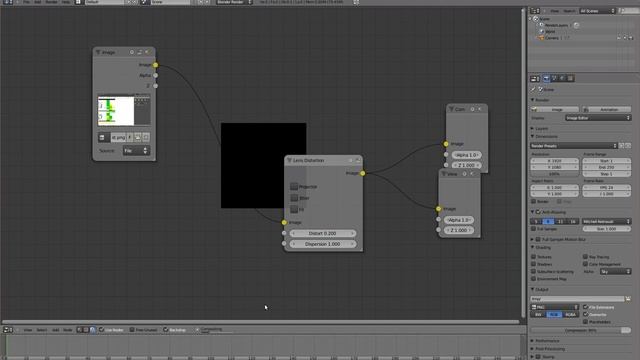Toggle Use Nodes checkbox

pos(102,330)
